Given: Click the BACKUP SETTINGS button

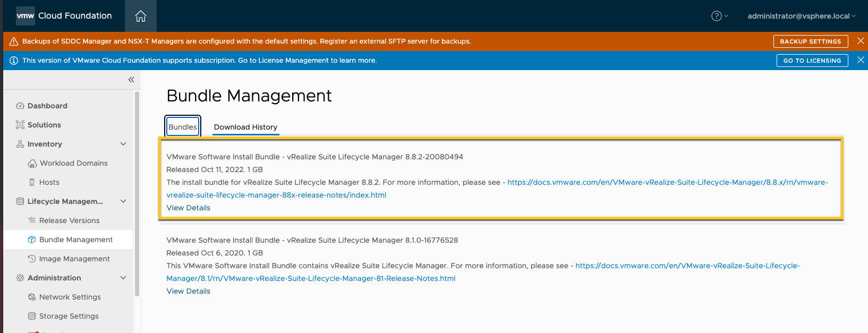Looking at the screenshot, I should 811,41.
